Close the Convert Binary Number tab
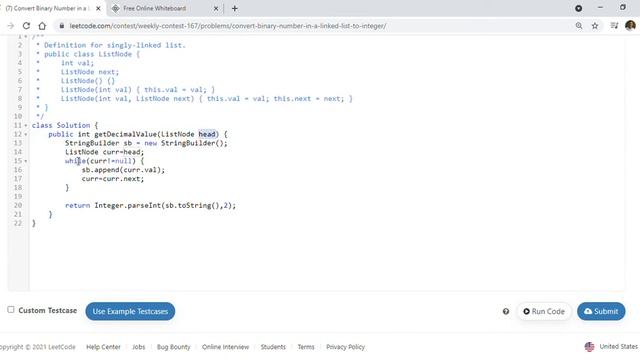This screenshot has width=640, height=360. pos(98,8)
